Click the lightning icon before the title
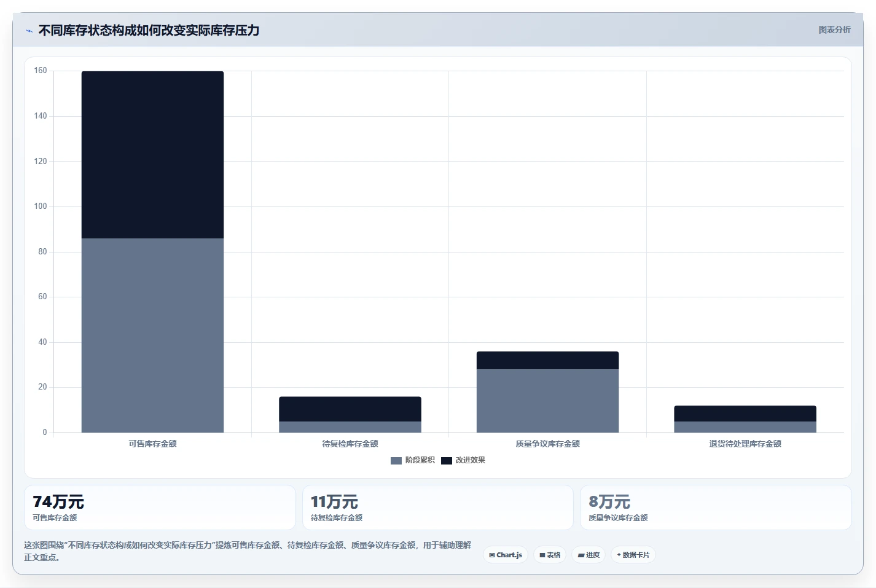Viewport: 876px width, 588px height. (x=29, y=31)
